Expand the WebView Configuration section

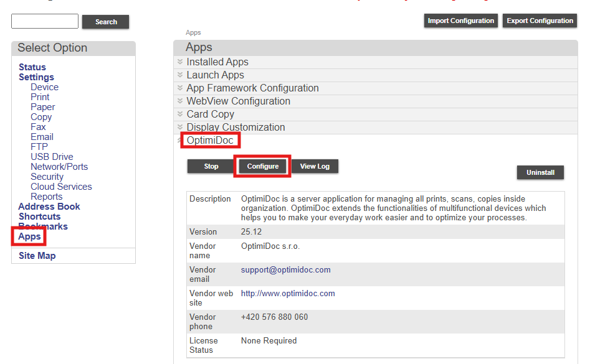238,101
